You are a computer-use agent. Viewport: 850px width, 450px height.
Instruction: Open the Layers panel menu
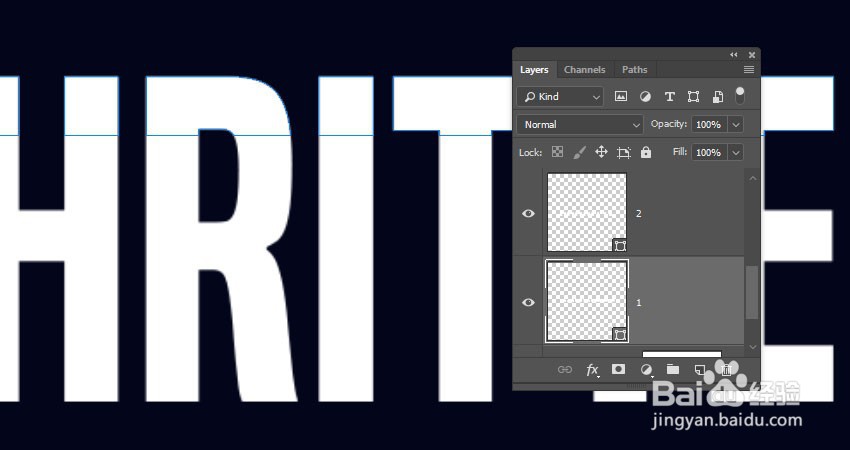pos(749,69)
